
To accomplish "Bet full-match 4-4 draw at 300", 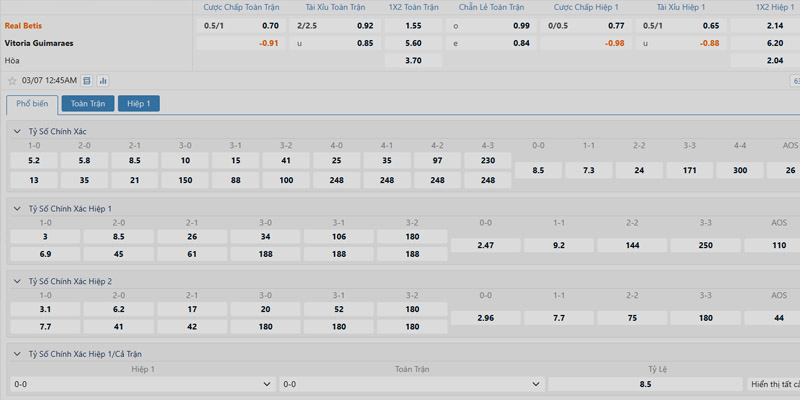I will pos(740,170).
